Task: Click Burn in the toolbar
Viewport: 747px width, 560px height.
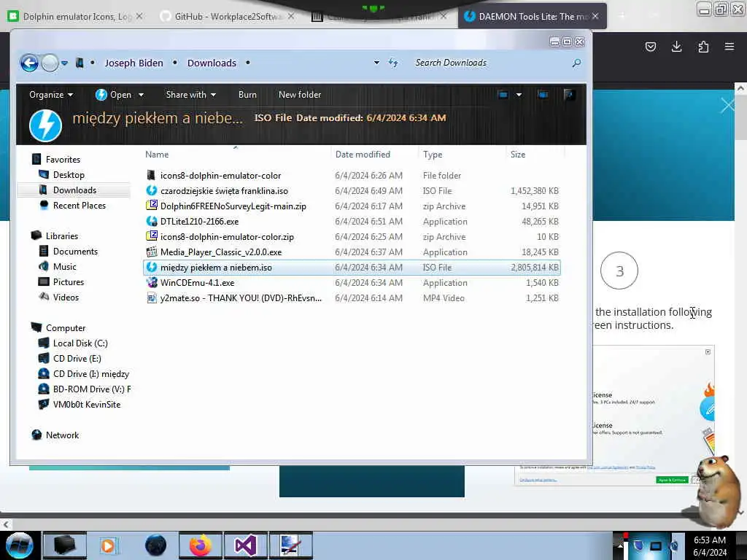Action: [247, 95]
